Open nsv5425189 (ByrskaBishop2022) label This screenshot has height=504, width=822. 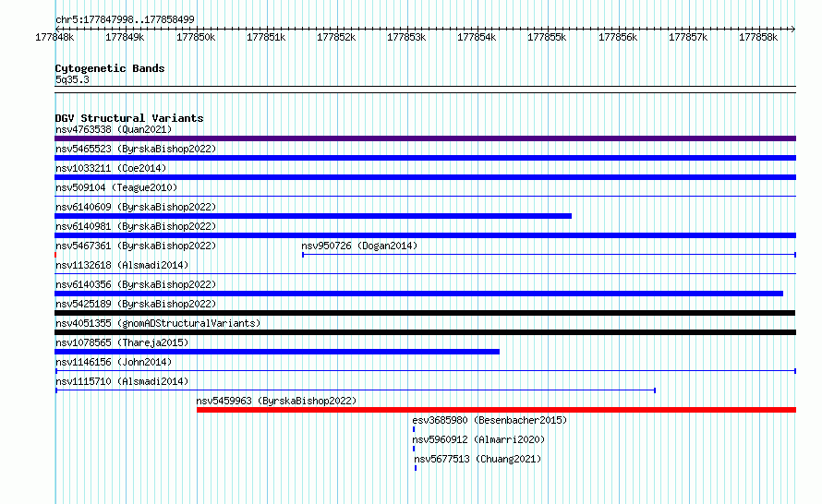click(x=136, y=304)
